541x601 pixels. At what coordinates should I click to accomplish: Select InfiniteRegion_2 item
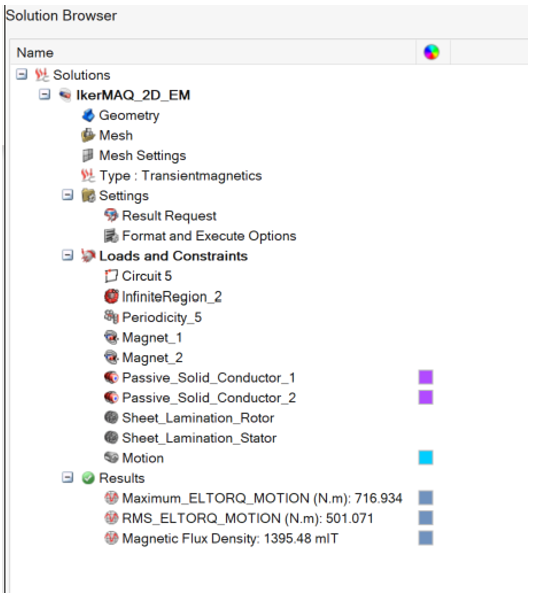(x=172, y=297)
